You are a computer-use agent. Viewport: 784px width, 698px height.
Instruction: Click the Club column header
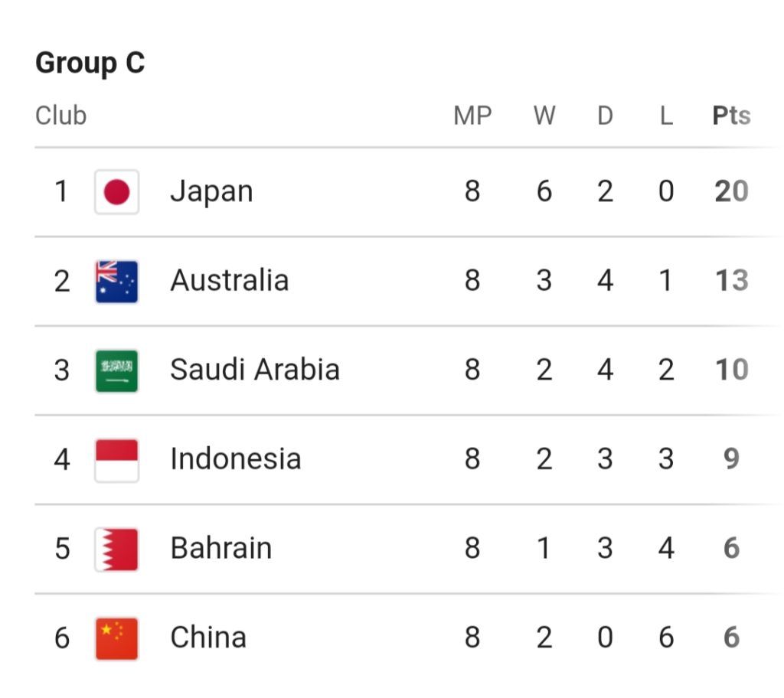pos(61,116)
